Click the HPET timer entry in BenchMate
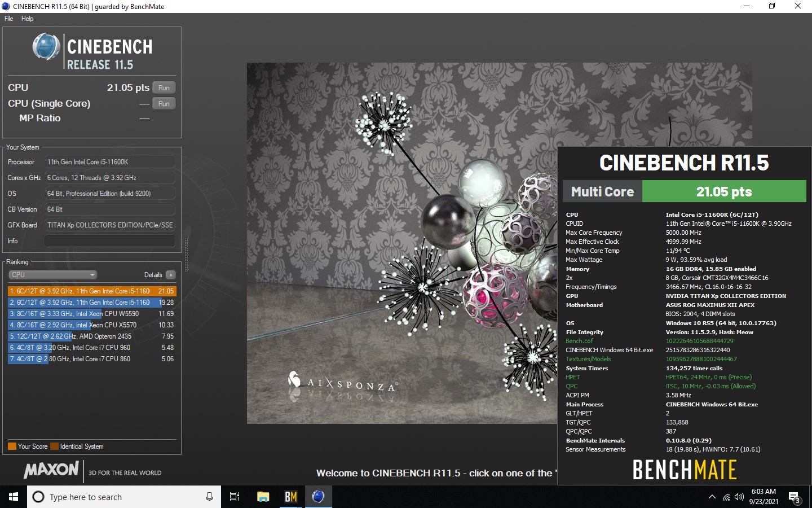 [x=572, y=377]
